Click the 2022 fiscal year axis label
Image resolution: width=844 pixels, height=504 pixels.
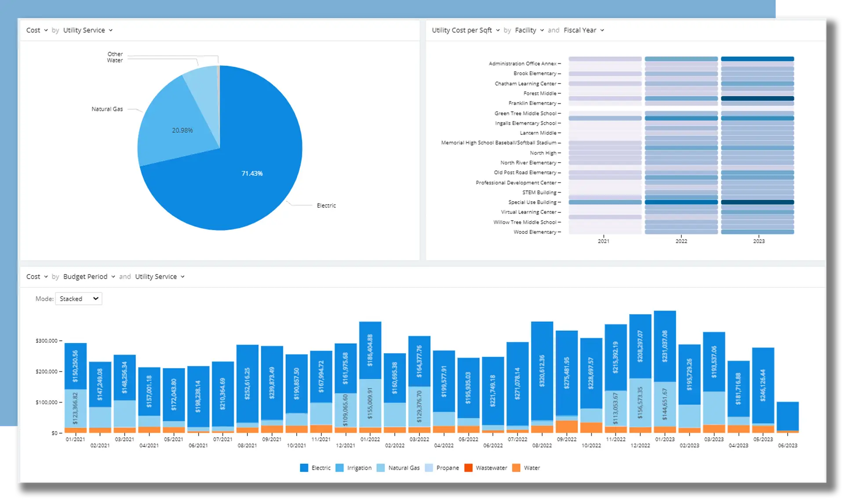pyautogui.click(x=681, y=241)
